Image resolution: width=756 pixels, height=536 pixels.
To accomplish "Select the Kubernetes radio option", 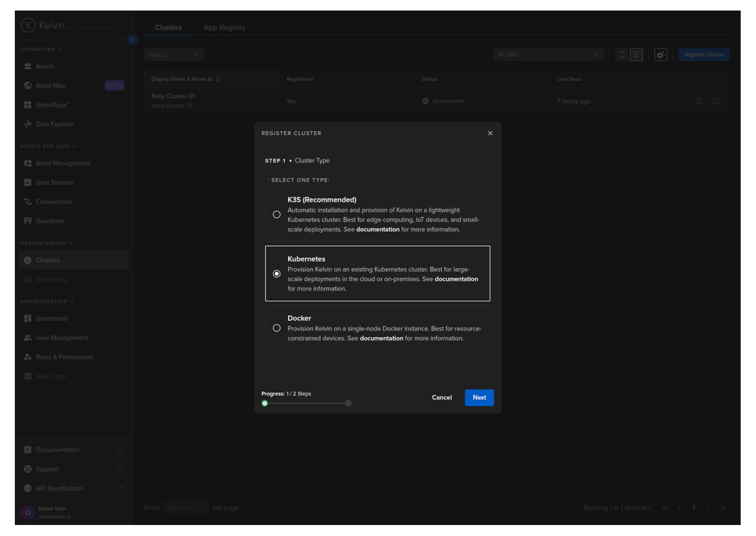I will pos(277,274).
